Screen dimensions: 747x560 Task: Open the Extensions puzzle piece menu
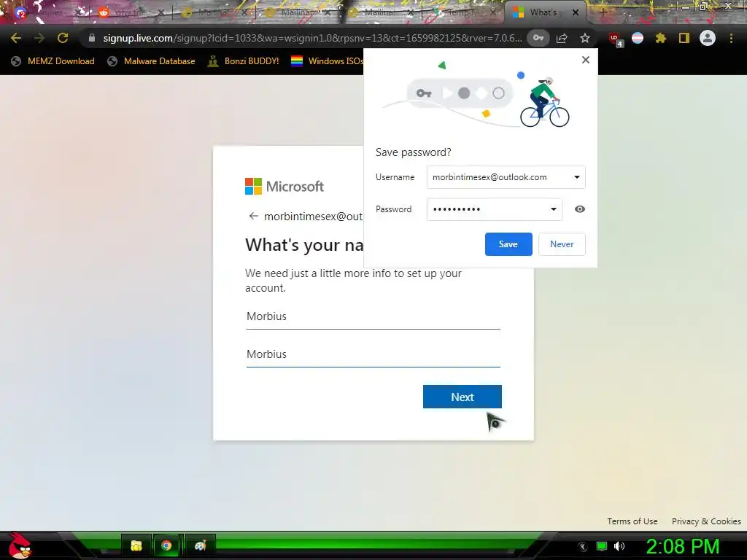point(661,38)
